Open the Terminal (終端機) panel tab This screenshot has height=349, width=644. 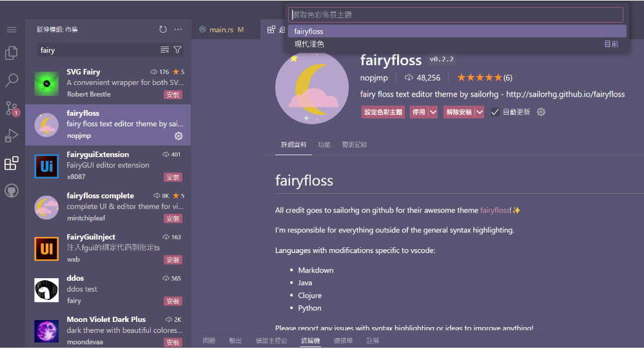click(x=311, y=341)
